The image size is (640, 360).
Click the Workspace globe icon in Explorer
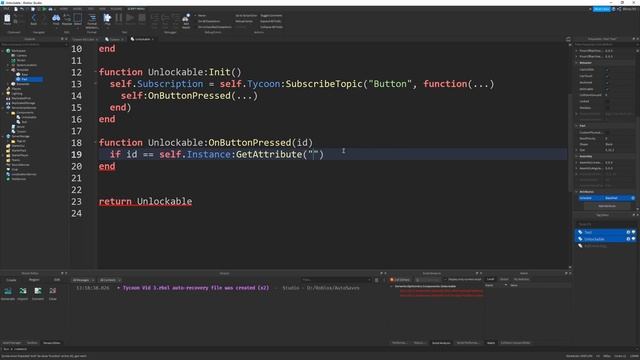tap(8, 51)
